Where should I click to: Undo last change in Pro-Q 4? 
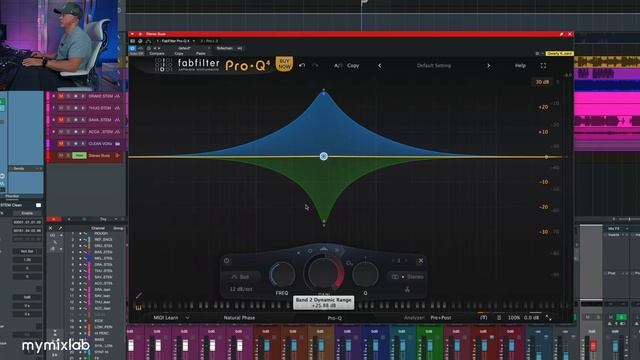302,65
